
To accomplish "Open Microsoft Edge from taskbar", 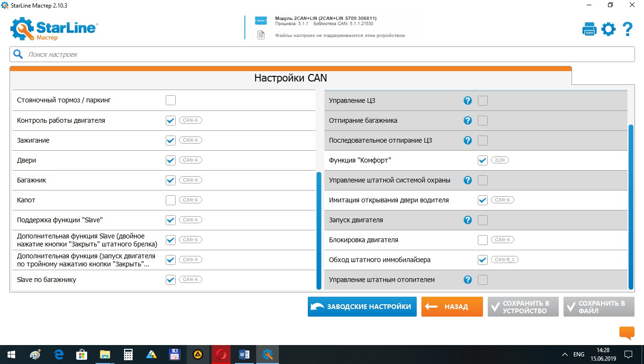I will tap(59, 355).
